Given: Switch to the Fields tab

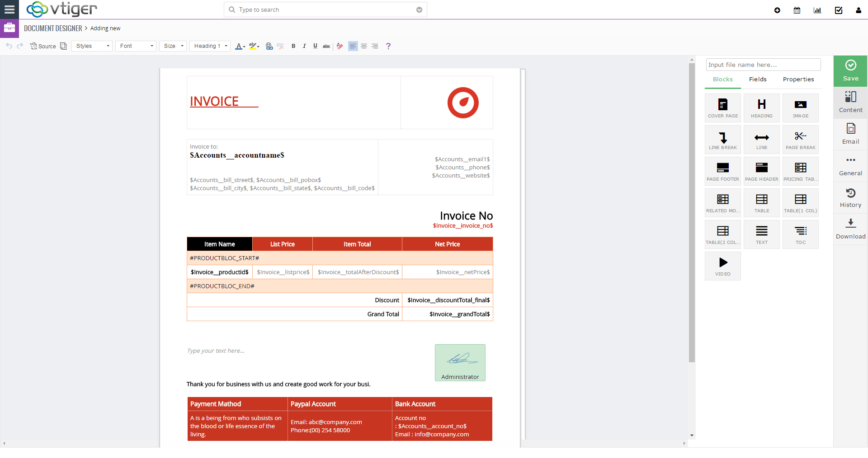Looking at the screenshot, I should (x=757, y=79).
